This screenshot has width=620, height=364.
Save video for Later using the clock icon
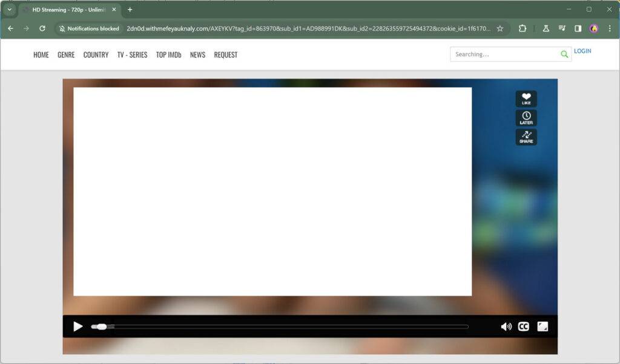click(526, 118)
